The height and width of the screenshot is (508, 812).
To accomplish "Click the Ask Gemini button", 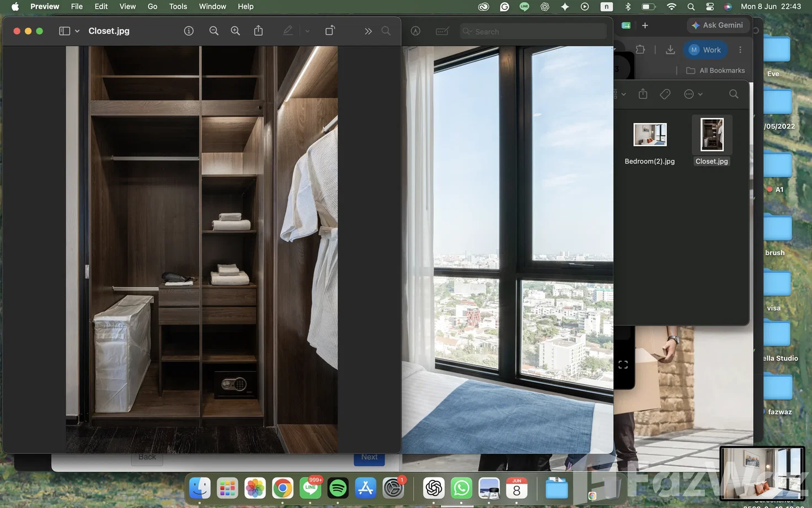I will (717, 25).
